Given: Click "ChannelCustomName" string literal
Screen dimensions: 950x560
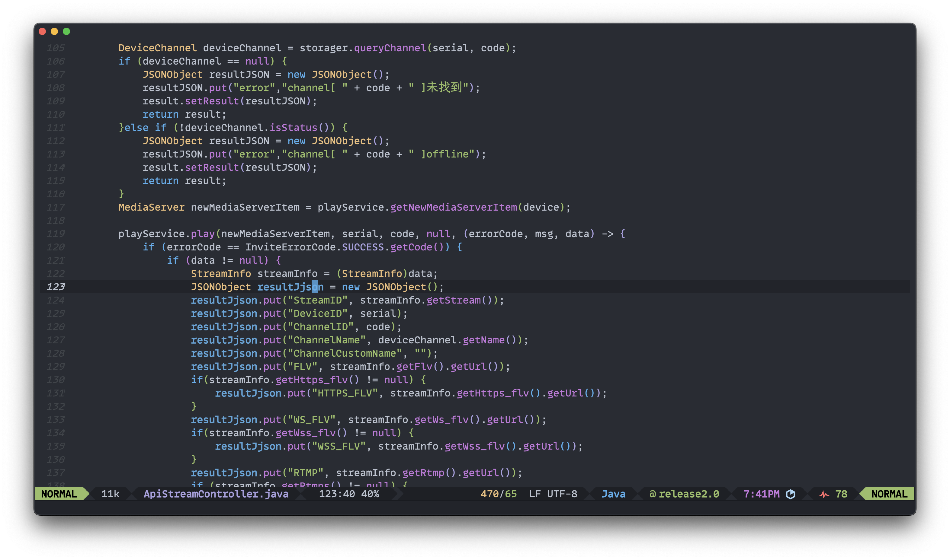Looking at the screenshot, I should (x=345, y=353).
